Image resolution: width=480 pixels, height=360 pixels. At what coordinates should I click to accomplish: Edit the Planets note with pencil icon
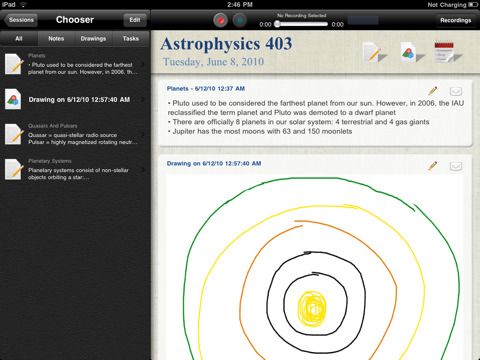tap(433, 91)
